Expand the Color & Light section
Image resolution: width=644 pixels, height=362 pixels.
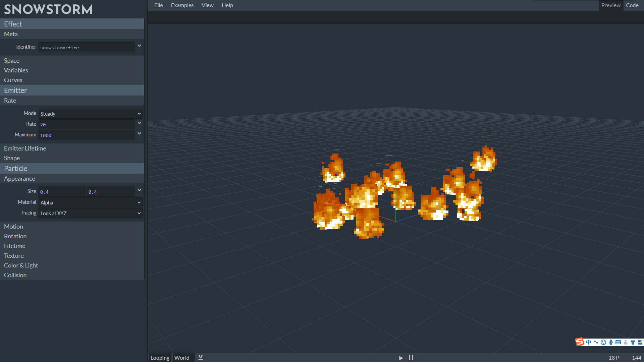pos(72,265)
